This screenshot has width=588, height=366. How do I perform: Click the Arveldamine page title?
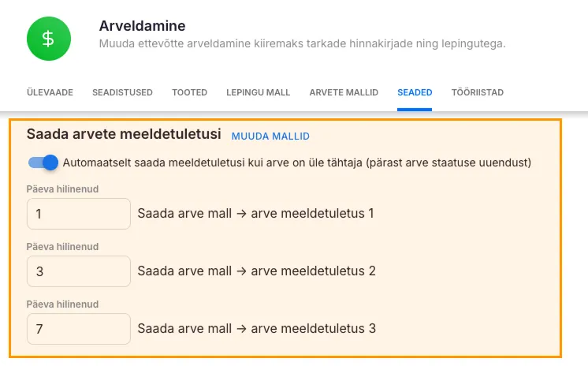142,26
